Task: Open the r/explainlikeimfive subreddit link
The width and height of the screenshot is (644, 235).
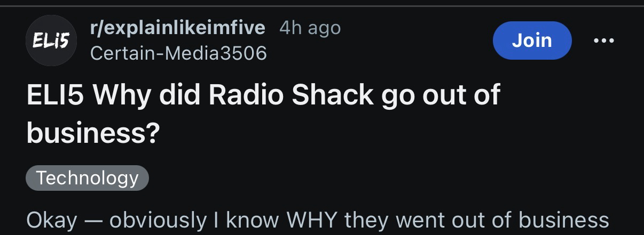Action: 178,28
